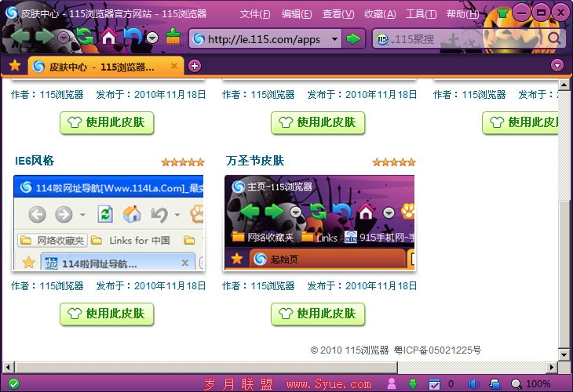
Task: Click 使用此皮肤 button in top-middle card
Action: coord(318,122)
